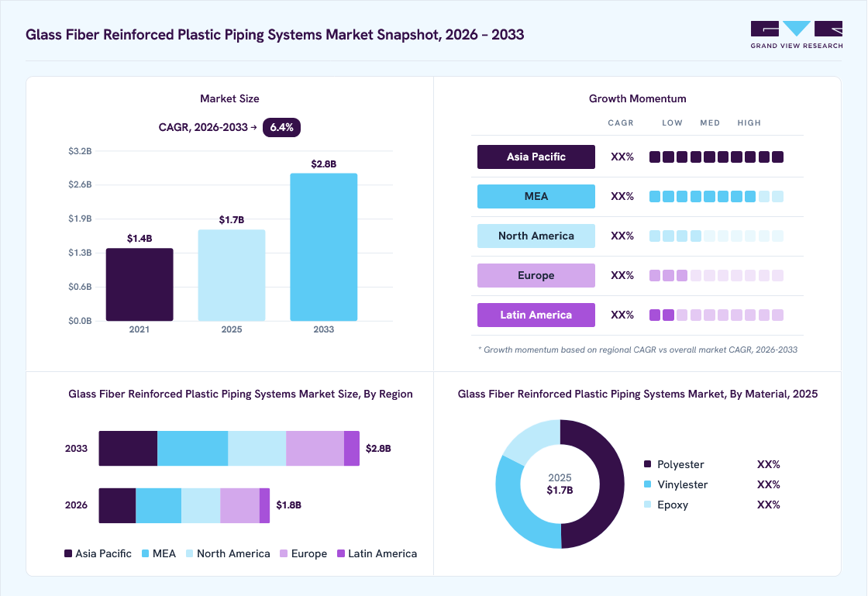Screen dimensions: 868x596
Task: Click the Asia Pacific region label
Action: coord(536,157)
